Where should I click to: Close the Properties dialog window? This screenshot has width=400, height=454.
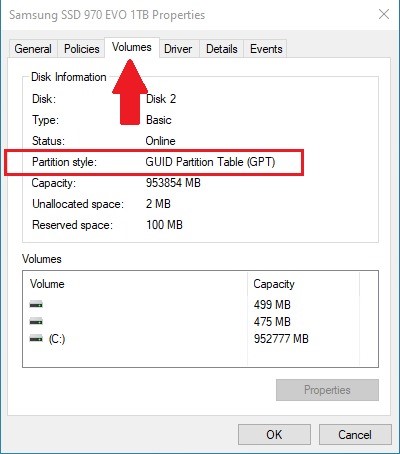tap(384, 14)
